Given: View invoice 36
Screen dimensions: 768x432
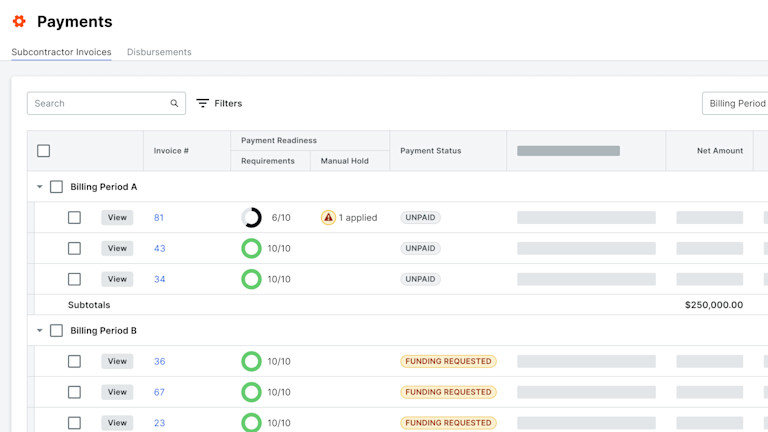Looking at the screenshot, I should (117, 361).
